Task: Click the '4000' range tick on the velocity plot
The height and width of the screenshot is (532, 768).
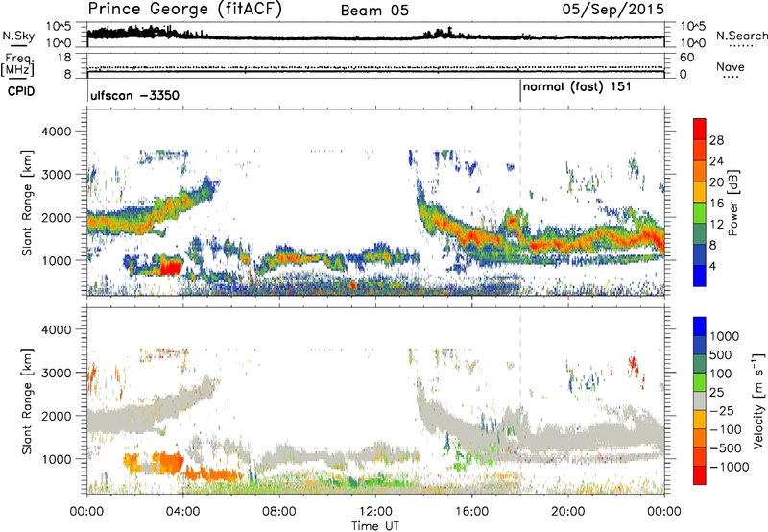Action: (57, 329)
